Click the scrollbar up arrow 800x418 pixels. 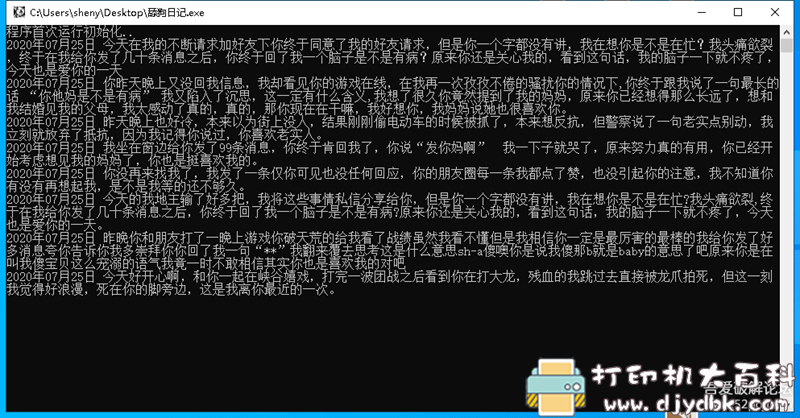tap(786, 31)
